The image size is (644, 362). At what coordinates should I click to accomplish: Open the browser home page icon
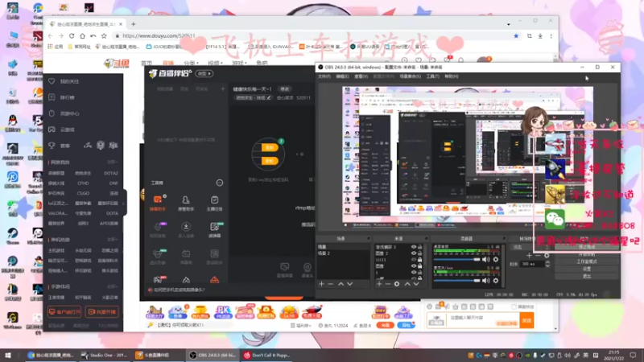82,36
